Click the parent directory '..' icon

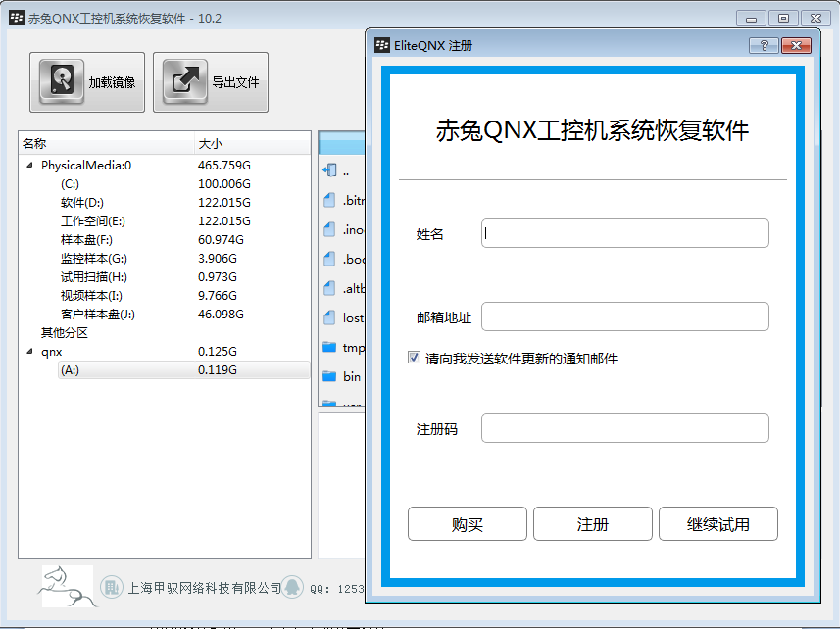pyautogui.click(x=329, y=170)
